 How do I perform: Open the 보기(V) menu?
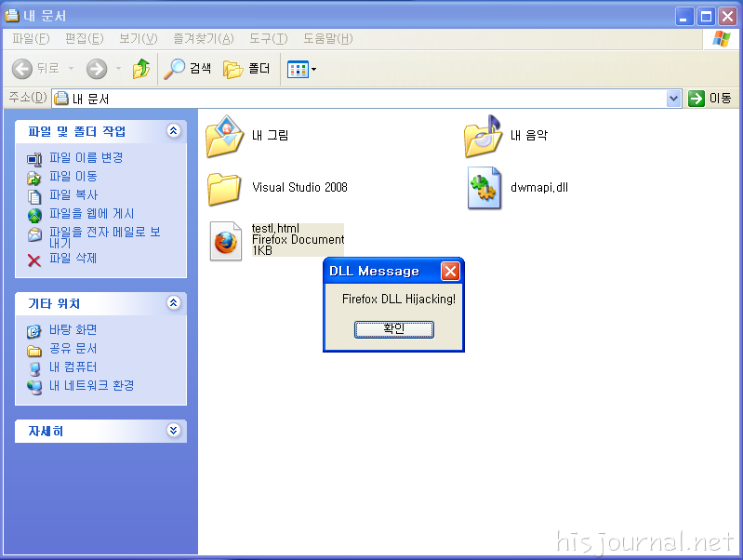pos(138,39)
